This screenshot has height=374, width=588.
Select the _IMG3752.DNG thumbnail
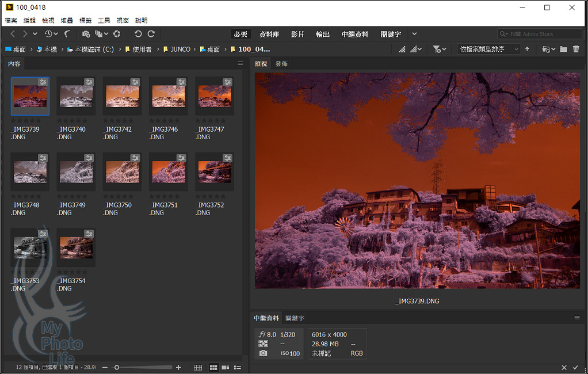click(x=214, y=172)
